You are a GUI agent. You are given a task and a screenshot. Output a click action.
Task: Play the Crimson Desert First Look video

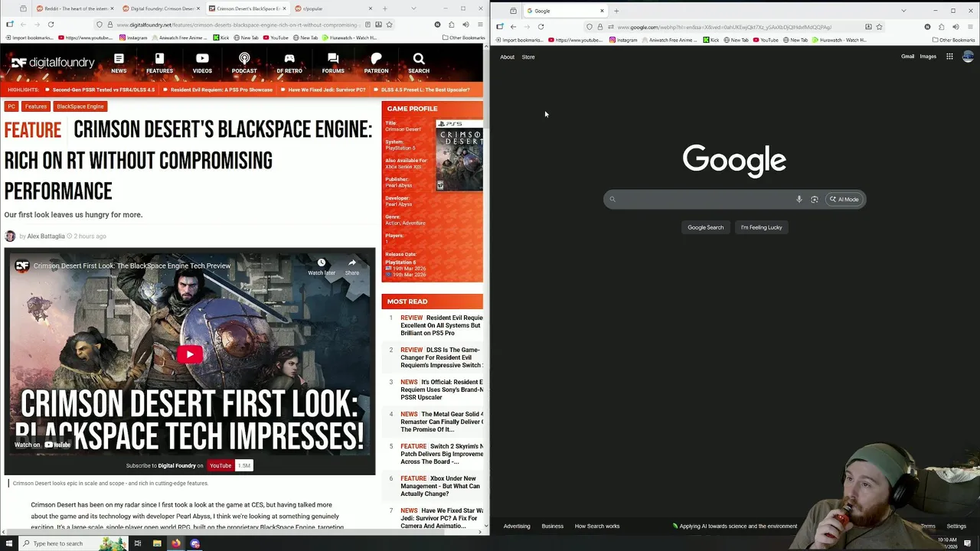(x=190, y=354)
